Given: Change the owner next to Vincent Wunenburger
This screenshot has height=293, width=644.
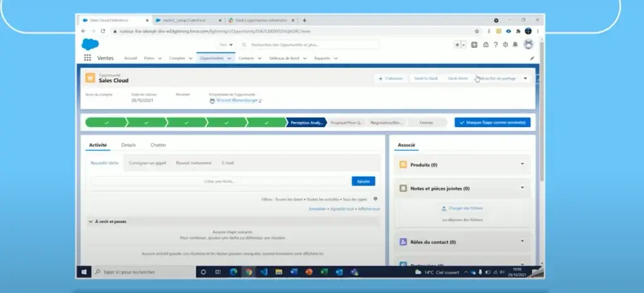Looking at the screenshot, I should 260,101.
